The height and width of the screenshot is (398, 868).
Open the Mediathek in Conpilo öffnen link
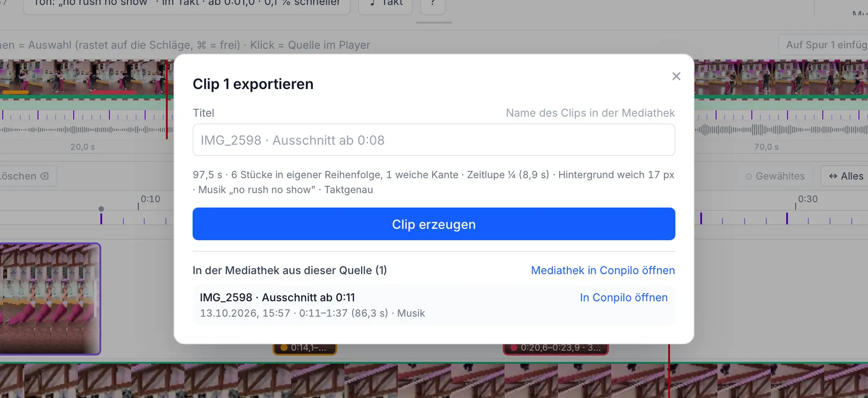603,270
